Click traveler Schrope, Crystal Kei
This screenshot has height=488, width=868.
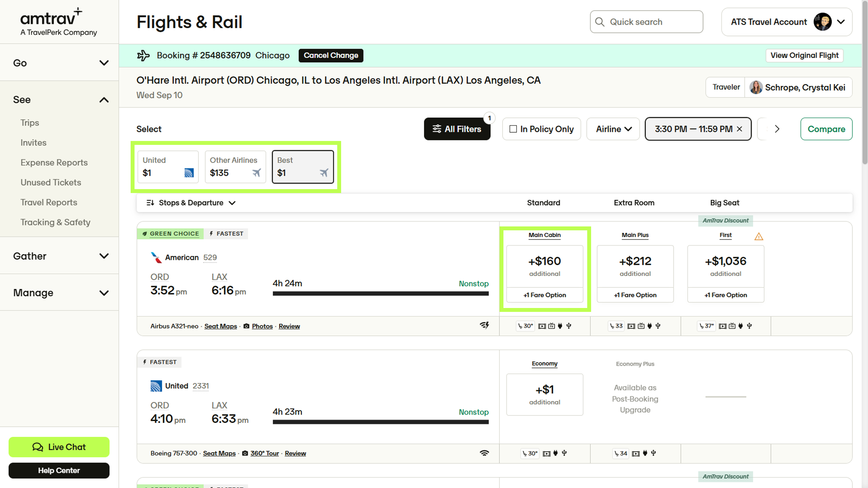pyautogui.click(x=798, y=87)
